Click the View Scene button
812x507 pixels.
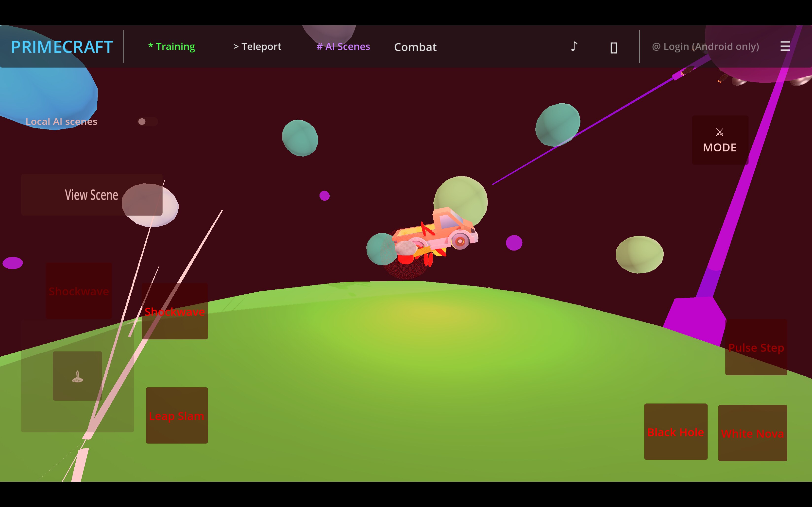coord(91,195)
